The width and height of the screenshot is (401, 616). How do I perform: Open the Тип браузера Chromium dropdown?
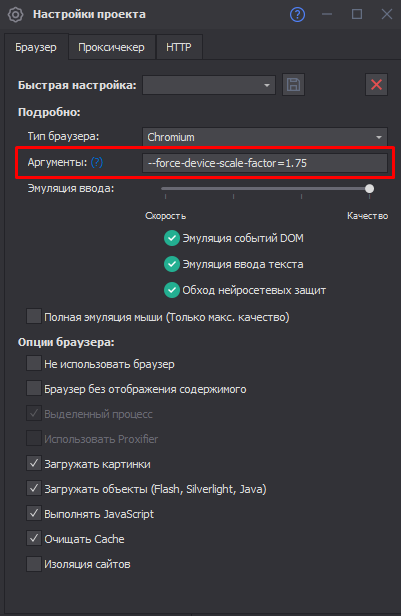coord(265,137)
